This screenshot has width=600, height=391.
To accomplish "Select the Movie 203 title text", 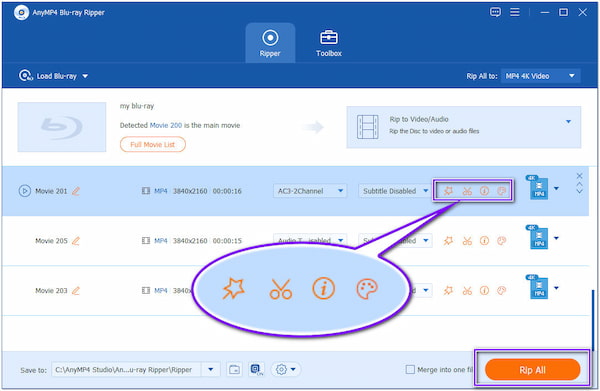I will (x=51, y=291).
